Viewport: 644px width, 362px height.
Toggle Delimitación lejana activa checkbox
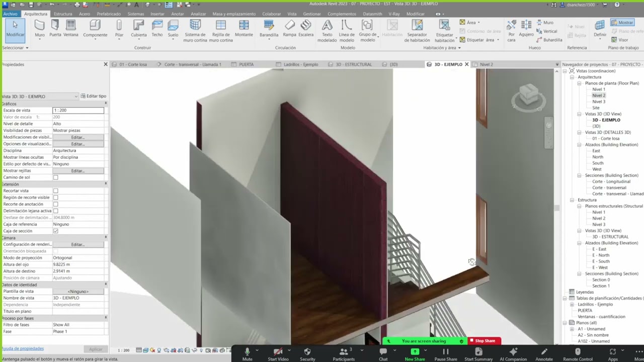(x=56, y=211)
